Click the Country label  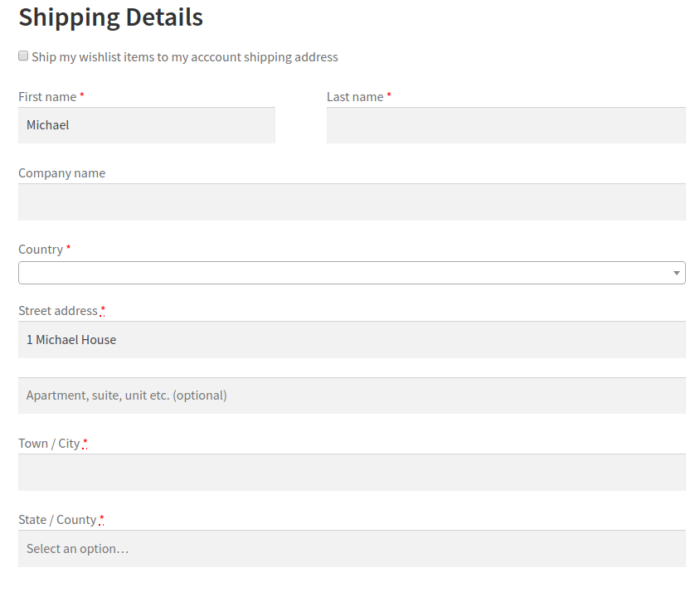tap(41, 250)
